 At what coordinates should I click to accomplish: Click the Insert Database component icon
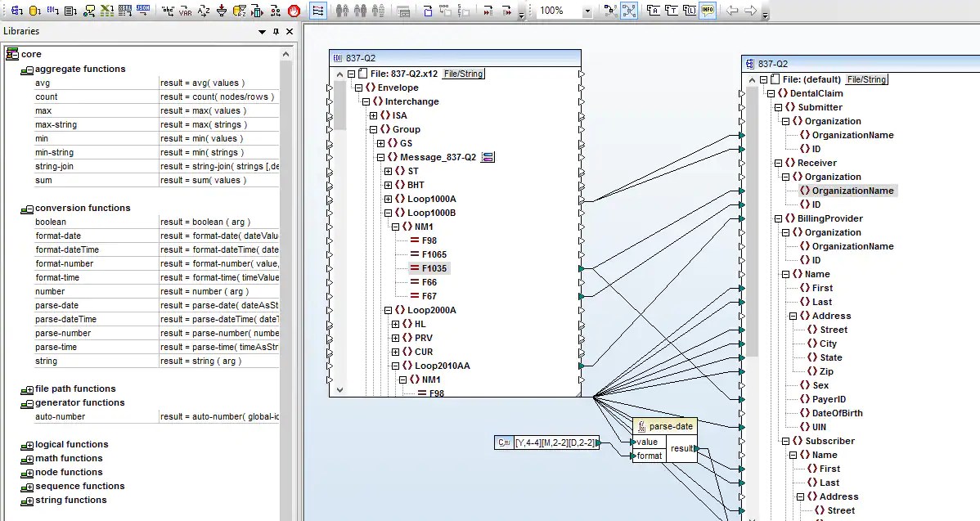point(34,11)
